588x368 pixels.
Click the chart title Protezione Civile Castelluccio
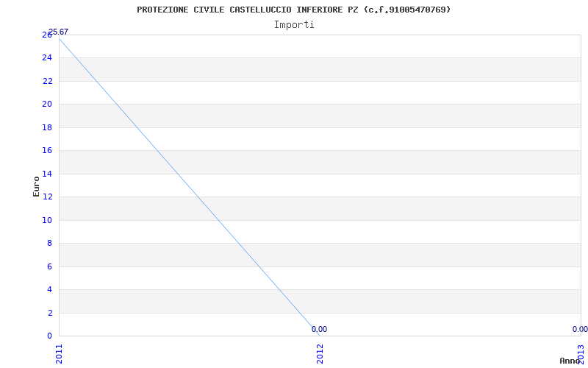pyautogui.click(x=293, y=10)
